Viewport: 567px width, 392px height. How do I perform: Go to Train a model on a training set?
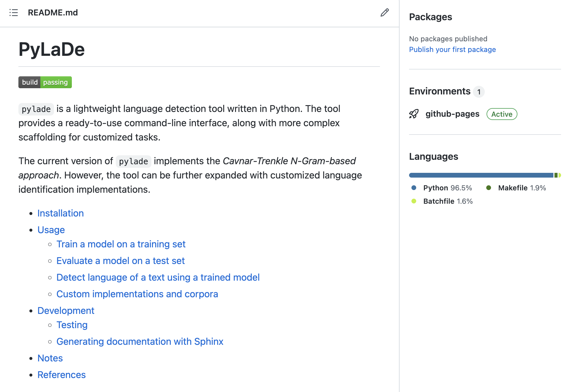[121, 244]
